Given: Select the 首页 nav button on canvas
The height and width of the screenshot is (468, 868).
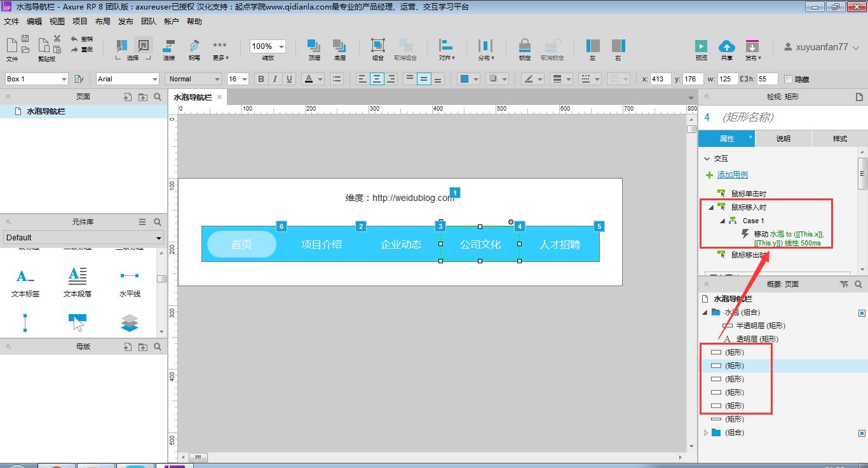Looking at the screenshot, I should tap(241, 244).
